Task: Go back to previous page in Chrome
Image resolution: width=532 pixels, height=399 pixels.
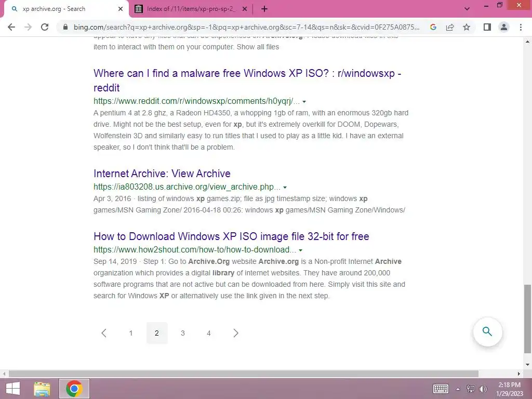Action: 11,27
